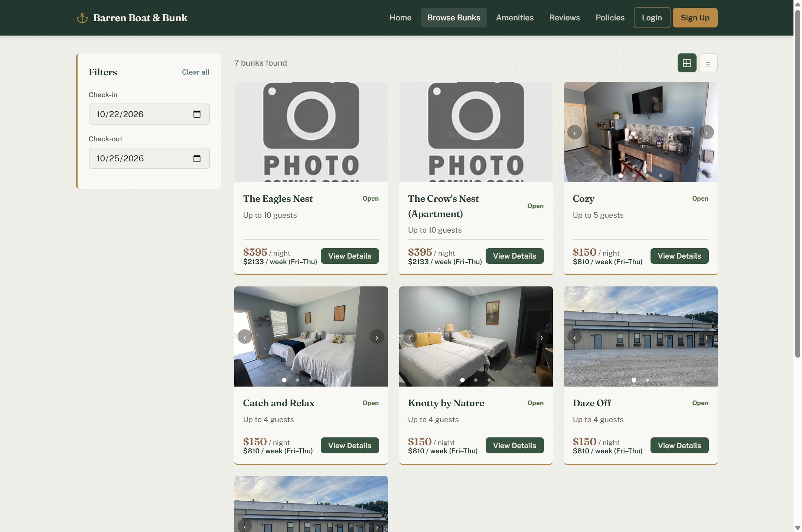Jump to second photo dot on Daze Off
The image size is (802, 532).
pos(647,380)
